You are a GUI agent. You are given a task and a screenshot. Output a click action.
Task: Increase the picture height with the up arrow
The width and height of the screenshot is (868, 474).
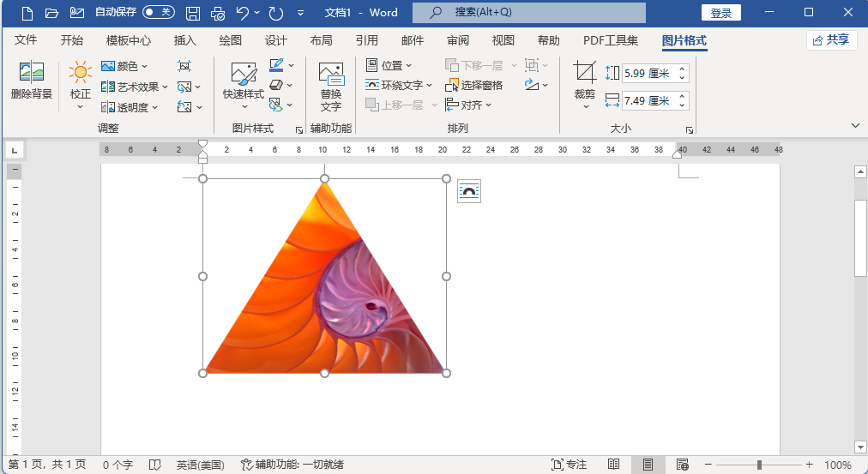(682, 69)
